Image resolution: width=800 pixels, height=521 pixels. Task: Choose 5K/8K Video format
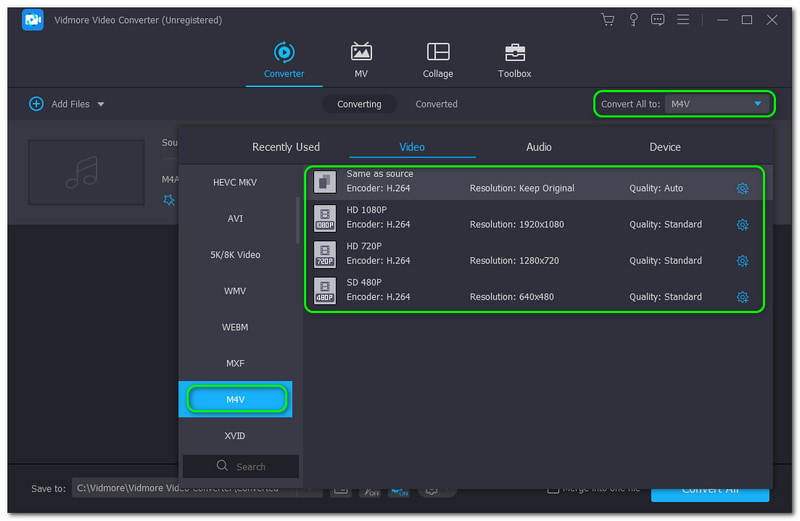coord(235,255)
